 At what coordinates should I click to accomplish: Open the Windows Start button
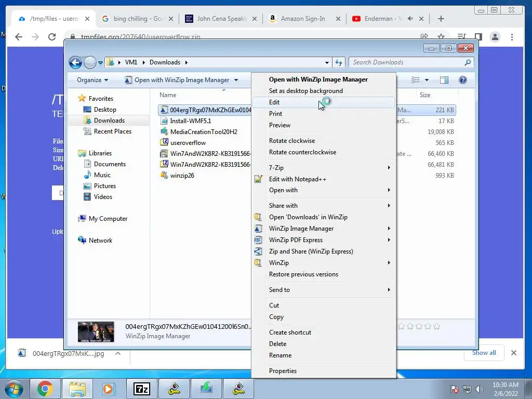(14, 389)
